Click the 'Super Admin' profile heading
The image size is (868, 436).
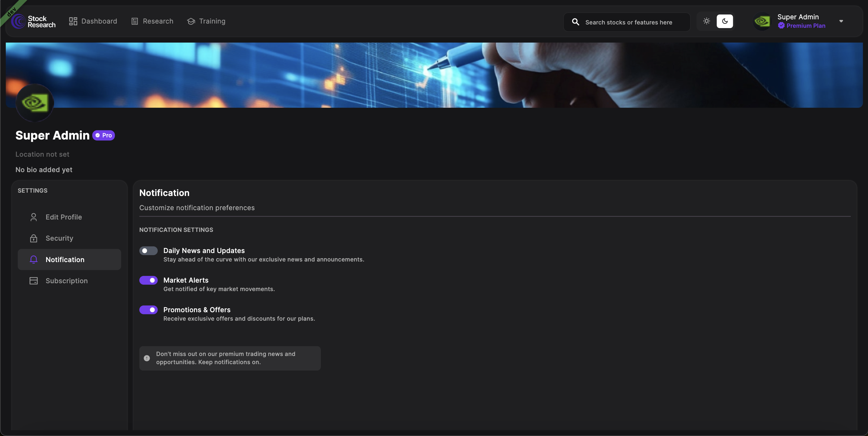pos(52,135)
